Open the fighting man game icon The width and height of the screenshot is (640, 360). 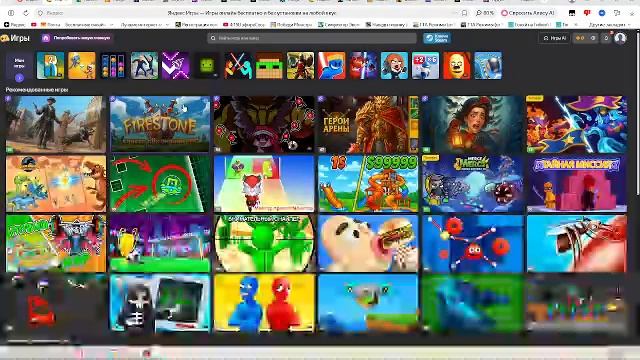(x=144, y=65)
